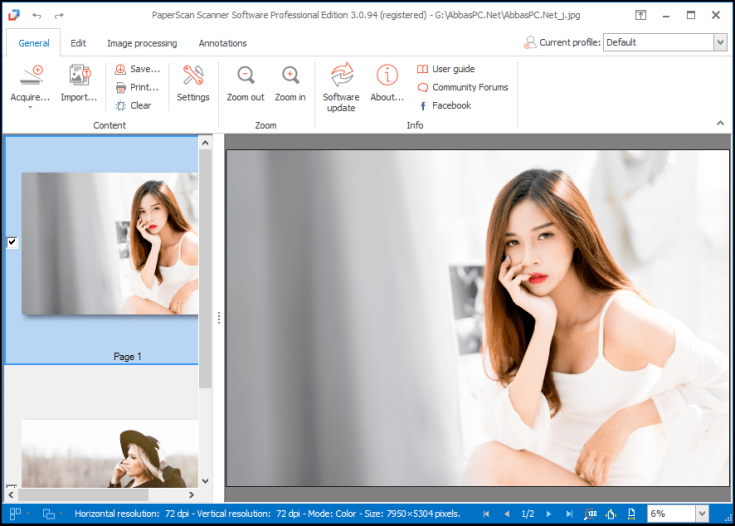Click the Save... button
This screenshot has width=735, height=526.
point(137,69)
